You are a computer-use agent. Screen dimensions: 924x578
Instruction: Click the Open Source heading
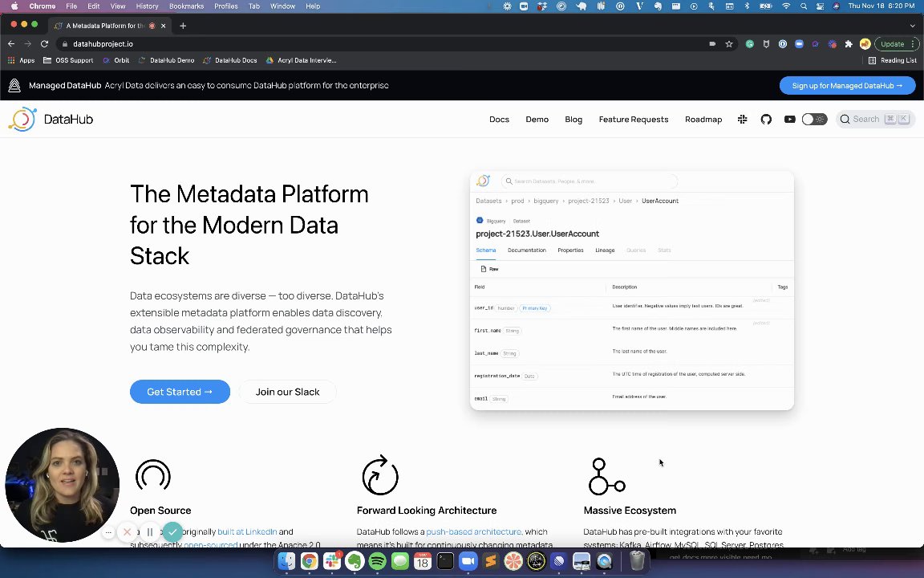(x=160, y=511)
